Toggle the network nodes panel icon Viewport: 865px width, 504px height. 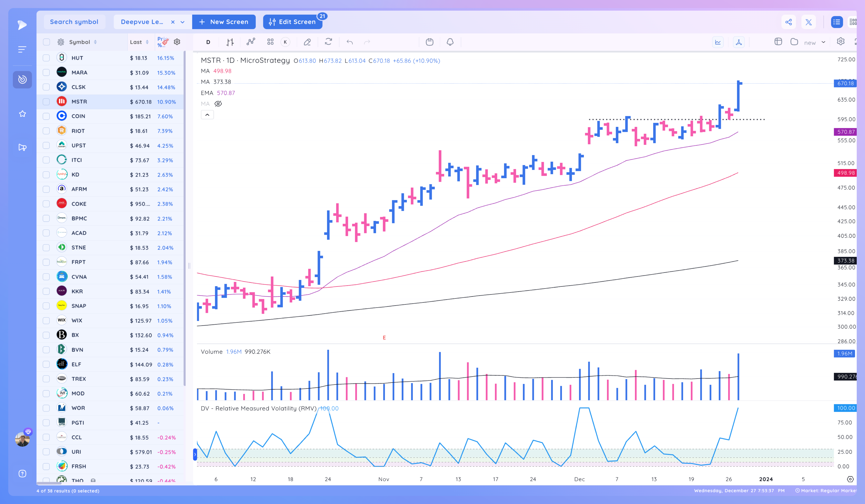(x=739, y=42)
